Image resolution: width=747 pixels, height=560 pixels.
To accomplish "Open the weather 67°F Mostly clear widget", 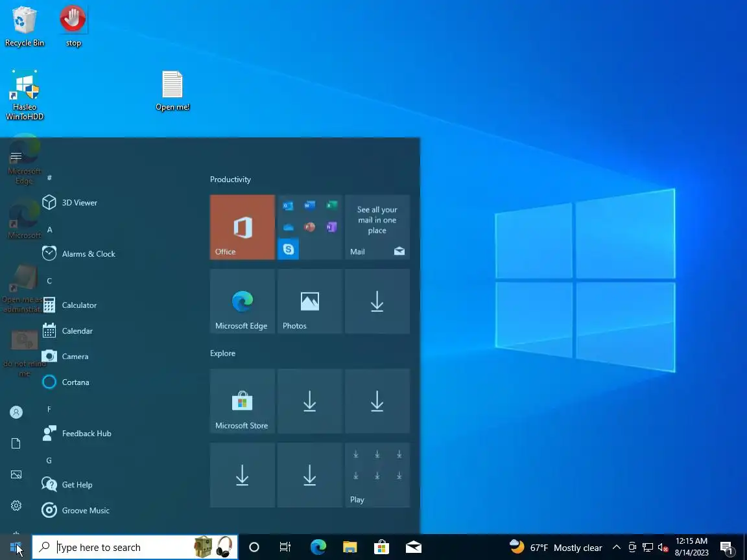I will coord(556,547).
